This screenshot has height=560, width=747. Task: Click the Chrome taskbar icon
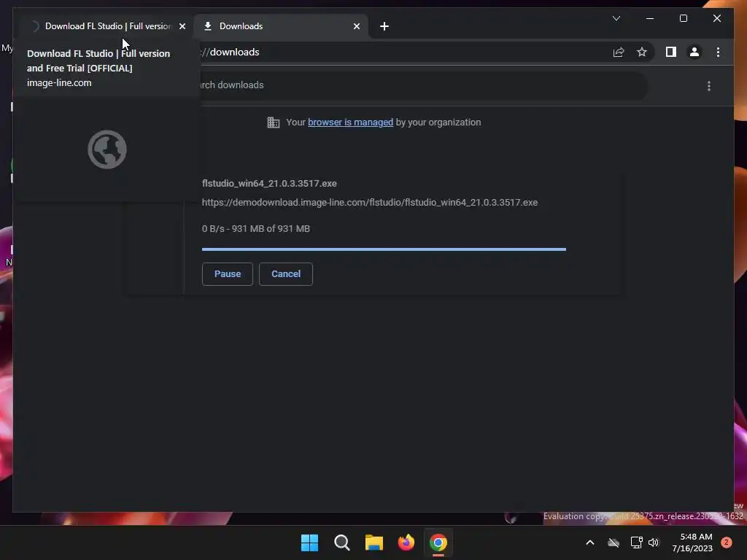tap(438, 542)
